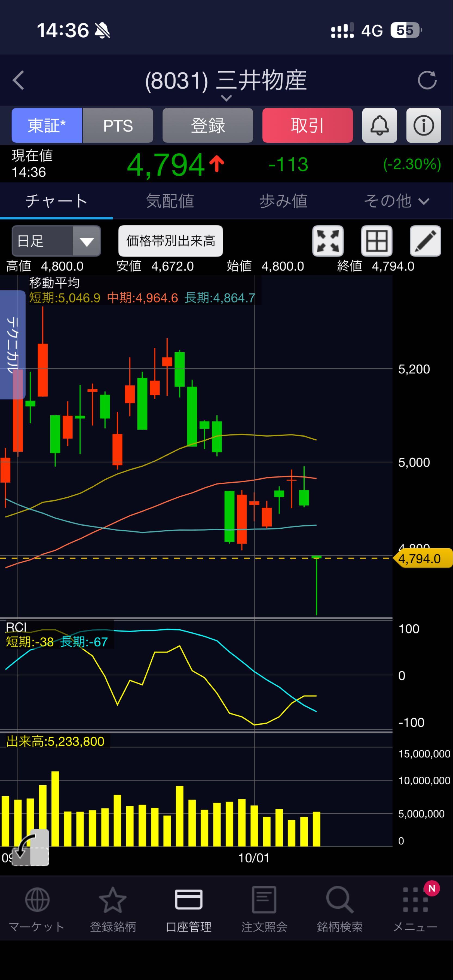Activate the pencil drawing tool
Screen dimensions: 453x980
(425, 241)
